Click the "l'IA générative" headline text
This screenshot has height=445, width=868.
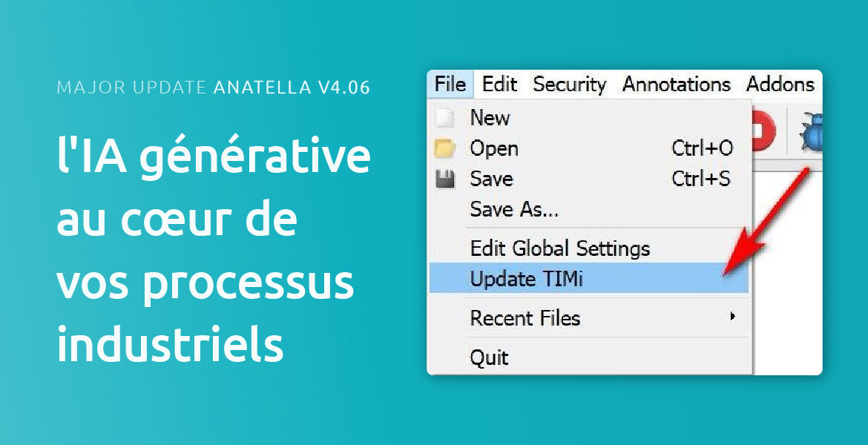point(214,158)
